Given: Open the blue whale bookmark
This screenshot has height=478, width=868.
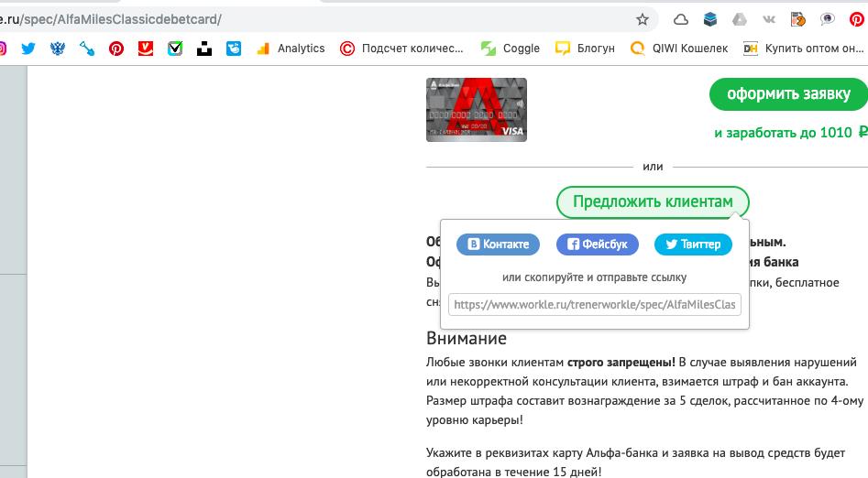Looking at the screenshot, I should pyautogui.click(x=234, y=49).
